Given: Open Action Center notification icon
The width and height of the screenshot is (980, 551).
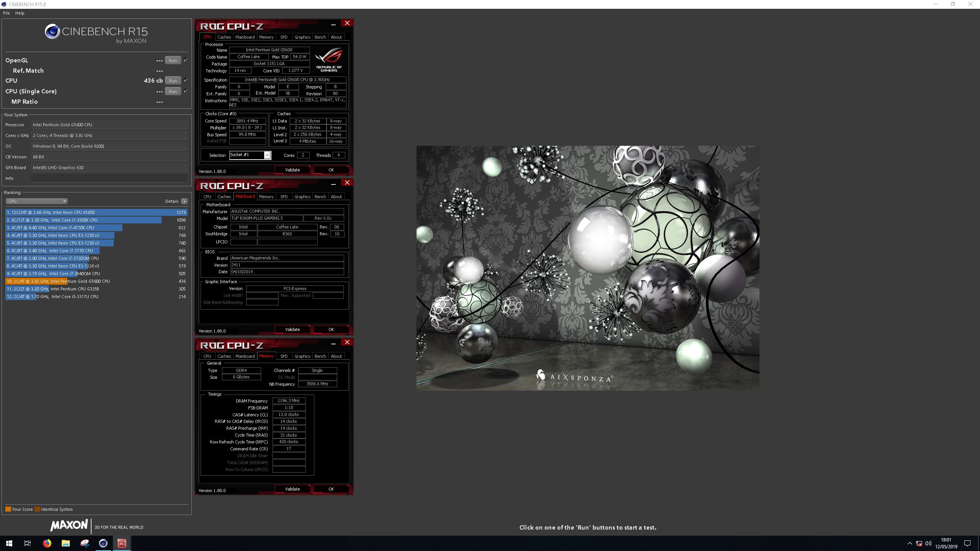Looking at the screenshot, I should [967, 543].
